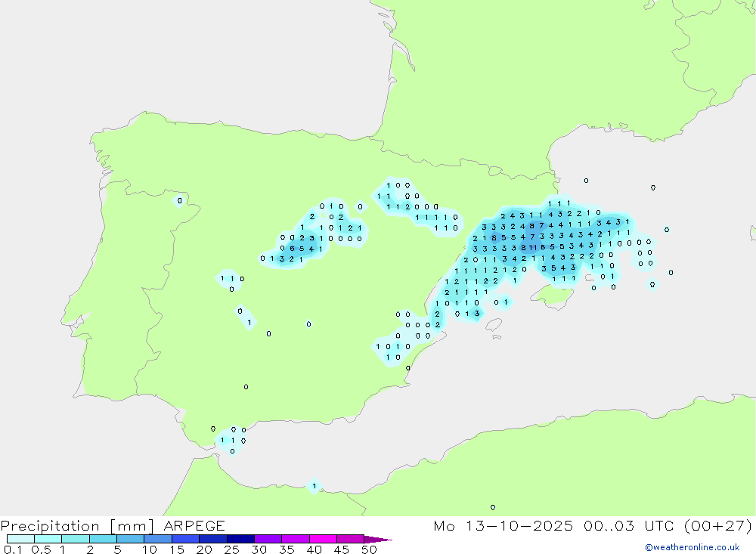Click the '10' legend scale label
Viewport: 756px width, 554px height.
pos(149,549)
